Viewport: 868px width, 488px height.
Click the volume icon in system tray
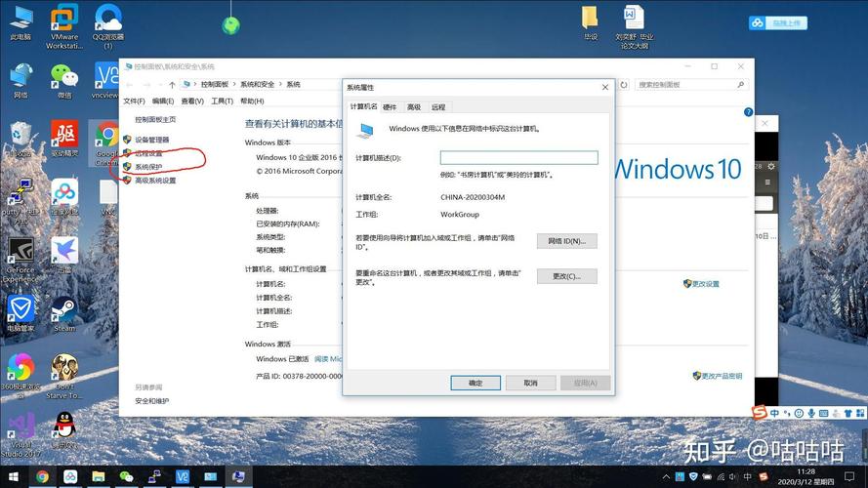click(733, 476)
